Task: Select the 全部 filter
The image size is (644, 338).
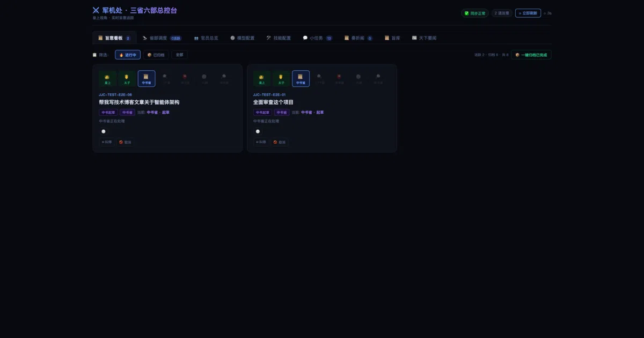Action: point(179,55)
